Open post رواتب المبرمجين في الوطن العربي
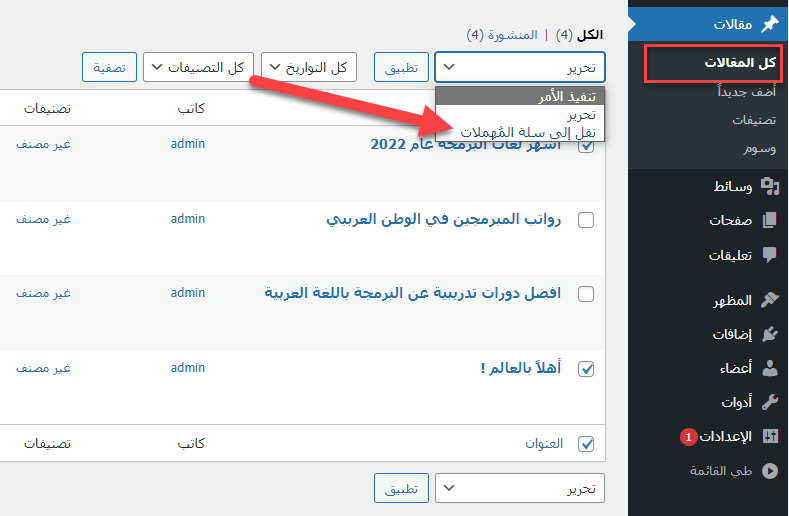Viewport: 789px width, 516px height. pyautogui.click(x=443, y=219)
